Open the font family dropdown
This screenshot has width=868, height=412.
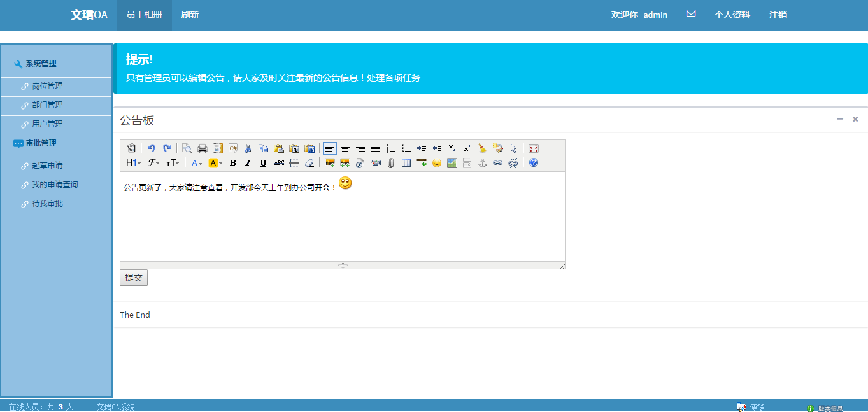(x=153, y=163)
